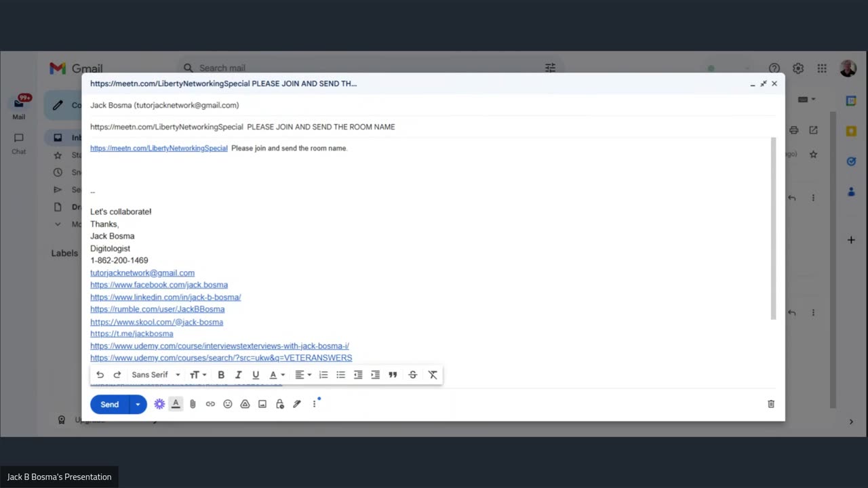The image size is (868, 488).
Task: Undo the last edit in compose toolbar
Action: 100,375
